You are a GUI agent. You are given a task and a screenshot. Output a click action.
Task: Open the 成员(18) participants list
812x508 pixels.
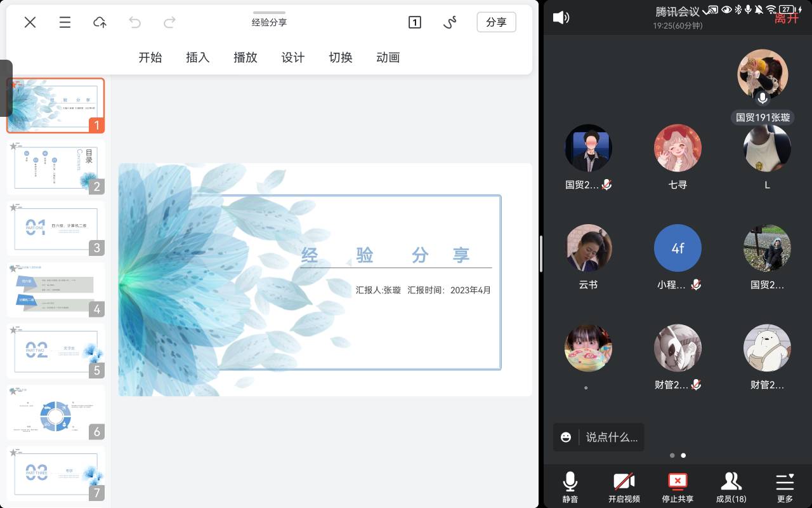[x=731, y=487]
